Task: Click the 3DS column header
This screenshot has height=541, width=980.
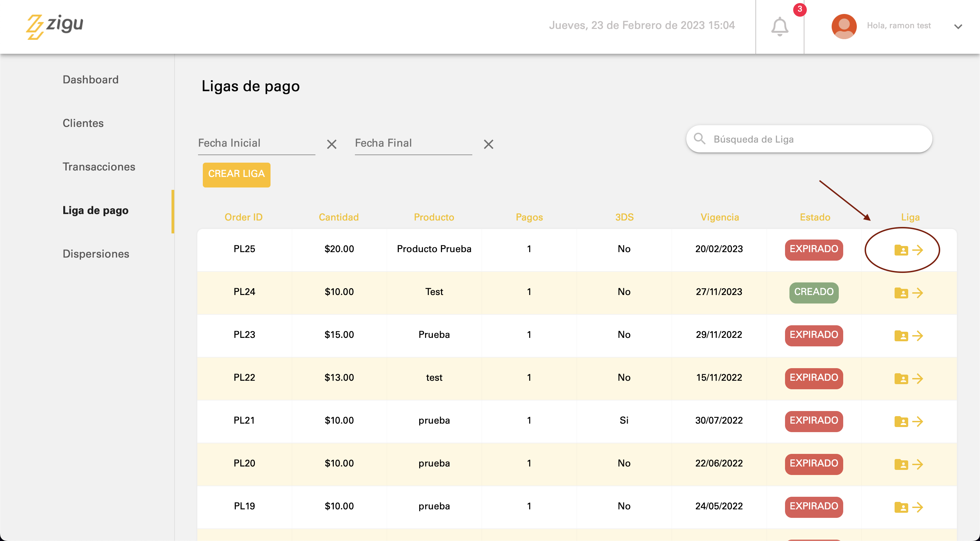Action: point(624,217)
